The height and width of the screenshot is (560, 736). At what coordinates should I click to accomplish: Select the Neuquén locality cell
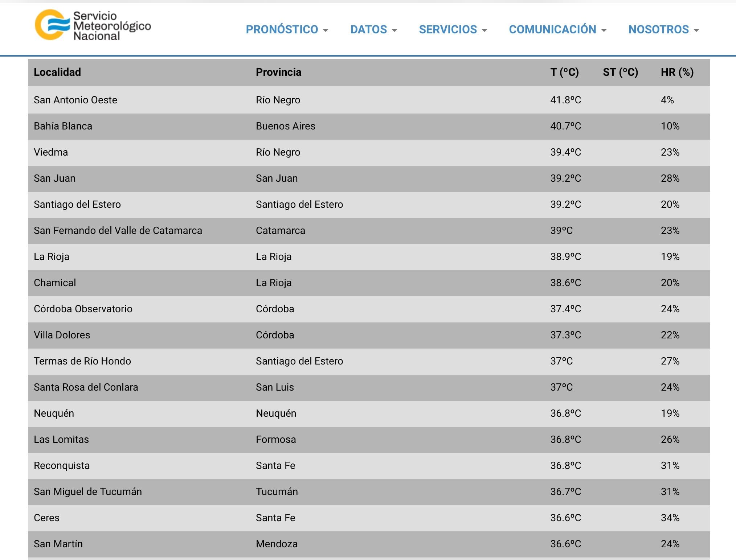tap(54, 413)
